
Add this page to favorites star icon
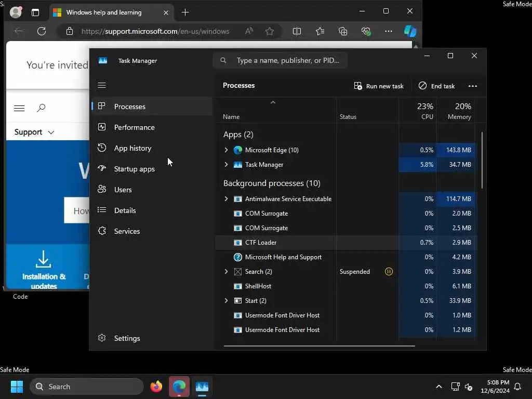pyautogui.click(x=270, y=31)
